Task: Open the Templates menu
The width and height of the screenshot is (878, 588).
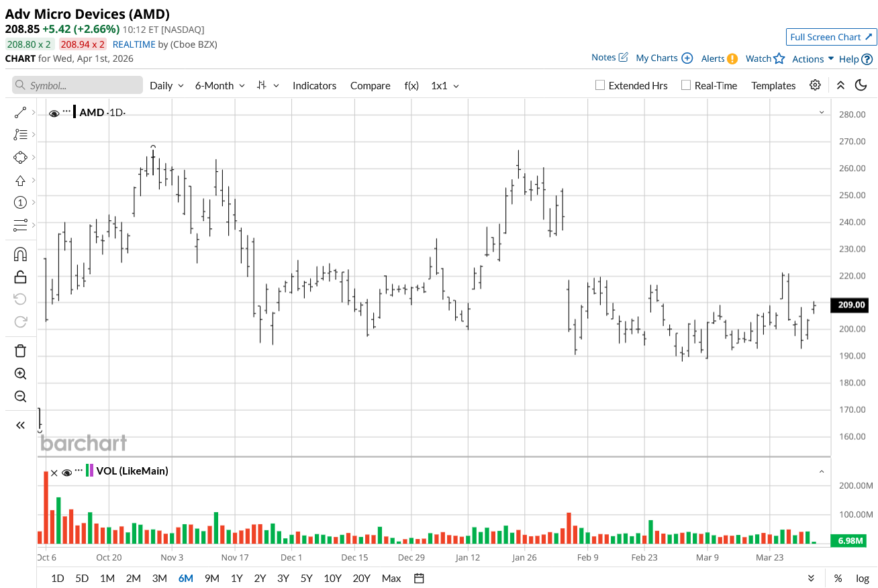Action: pyautogui.click(x=773, y=85)
